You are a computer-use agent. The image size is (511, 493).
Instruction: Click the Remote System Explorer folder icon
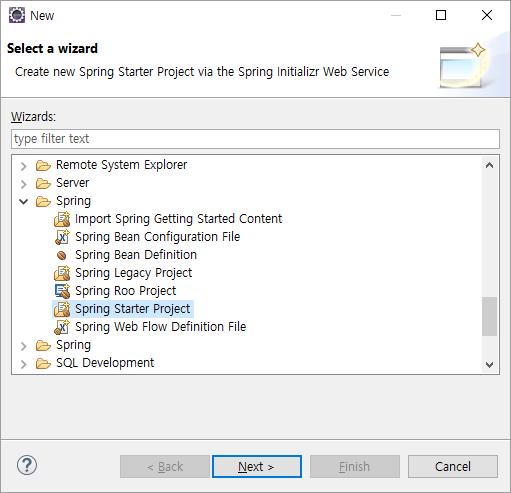(x=43, y=165)
